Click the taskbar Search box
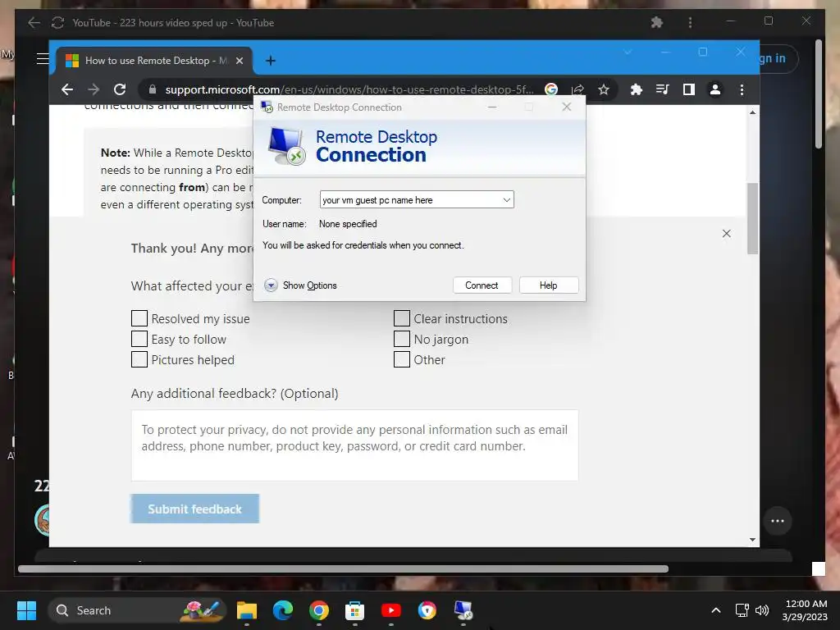The width and height of the screenshot is (840, 630). pos(137,610)
